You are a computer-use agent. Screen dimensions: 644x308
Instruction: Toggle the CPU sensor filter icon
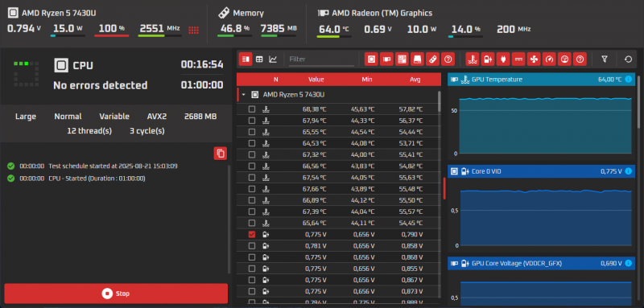[371, 60]
